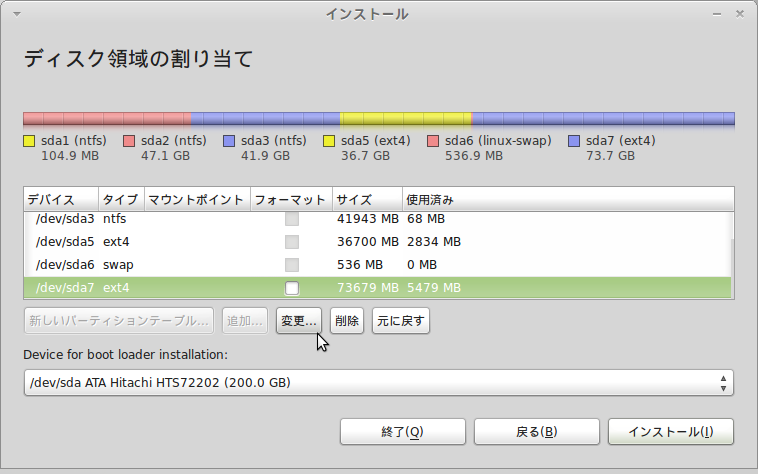Select the /dev/sda7 ext4 row
Screen dimensions: 758x474
click(377, 288)
